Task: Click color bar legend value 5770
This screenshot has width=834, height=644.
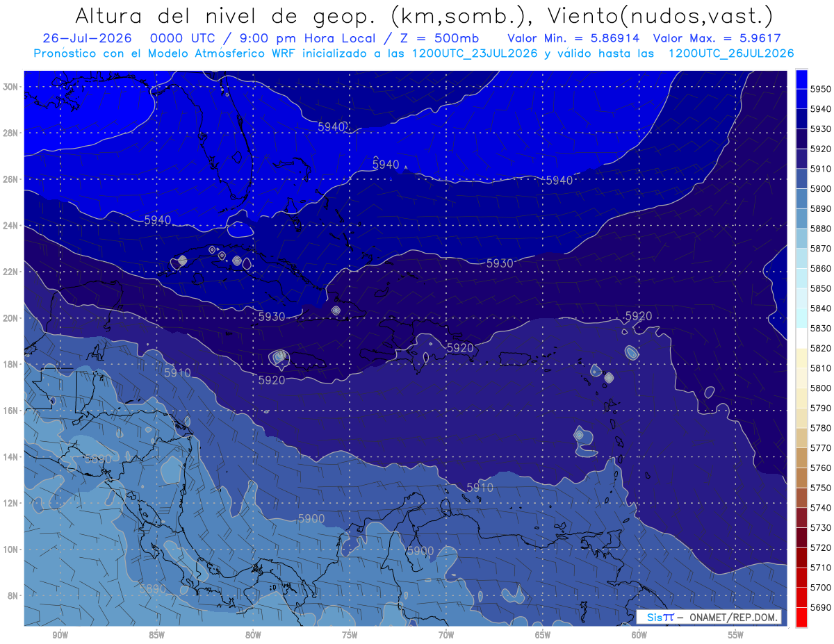Action: 821,448
